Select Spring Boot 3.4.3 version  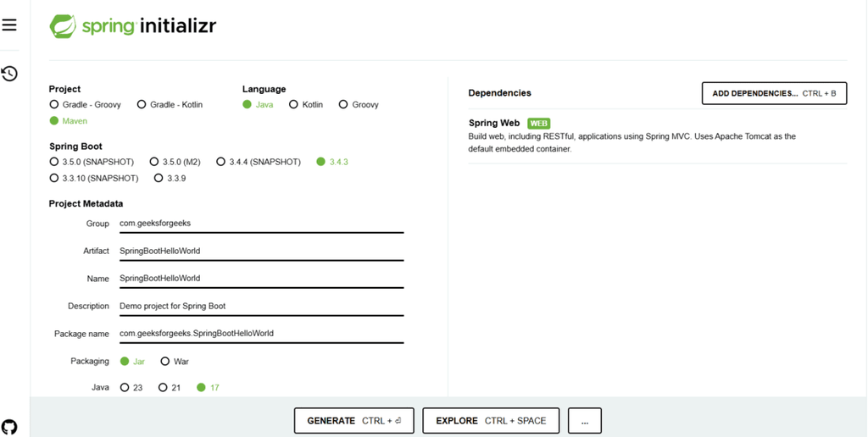(x=332, y=162)
